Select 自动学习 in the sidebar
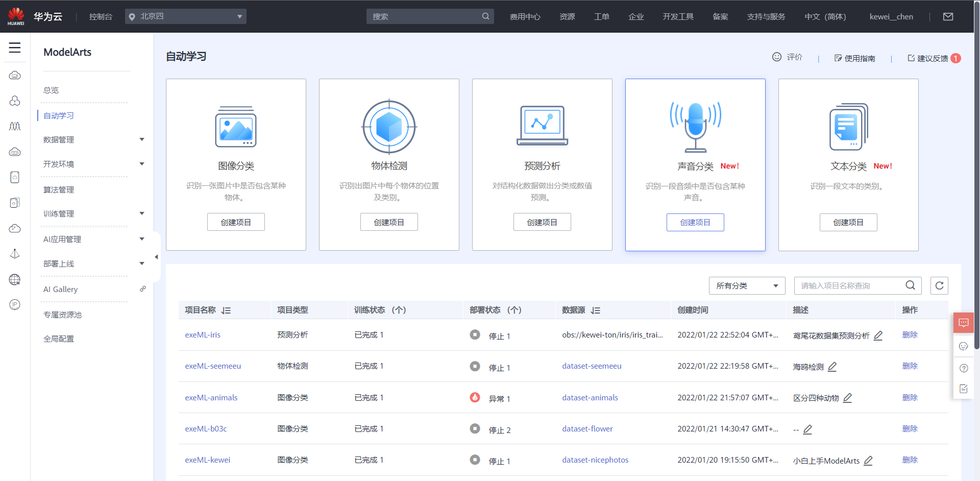Screen dimensions: 980x481 coord(59,115)
